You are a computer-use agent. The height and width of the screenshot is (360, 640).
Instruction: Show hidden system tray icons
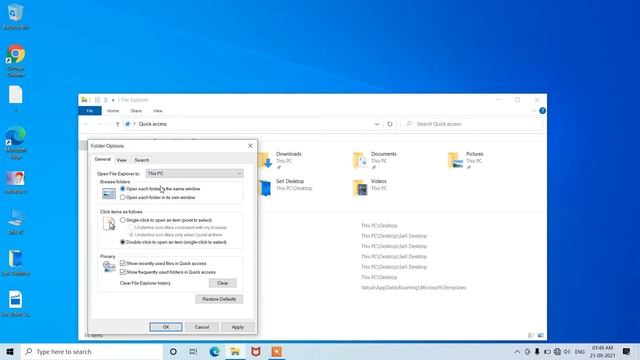click(517, 351)
